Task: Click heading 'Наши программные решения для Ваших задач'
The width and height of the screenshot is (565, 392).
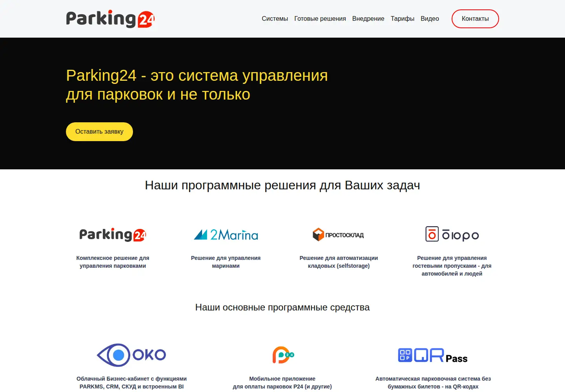Action: click(x=282, y=185)
